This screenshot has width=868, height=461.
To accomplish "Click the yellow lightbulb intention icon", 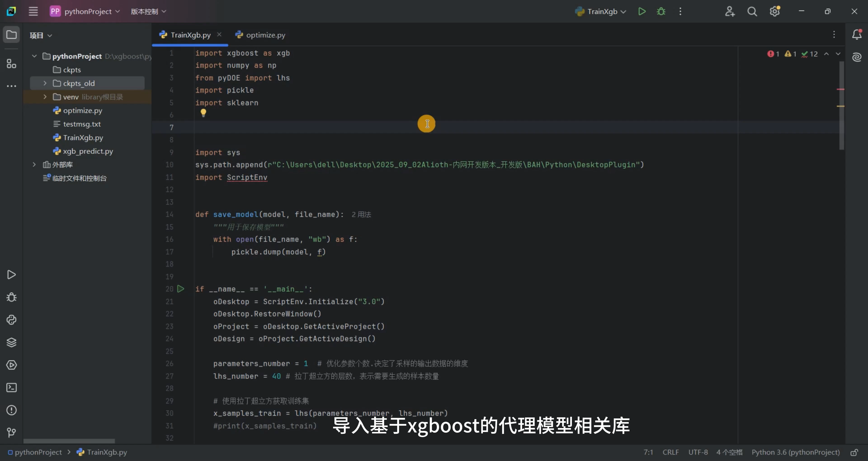I will tap(203, 113).
